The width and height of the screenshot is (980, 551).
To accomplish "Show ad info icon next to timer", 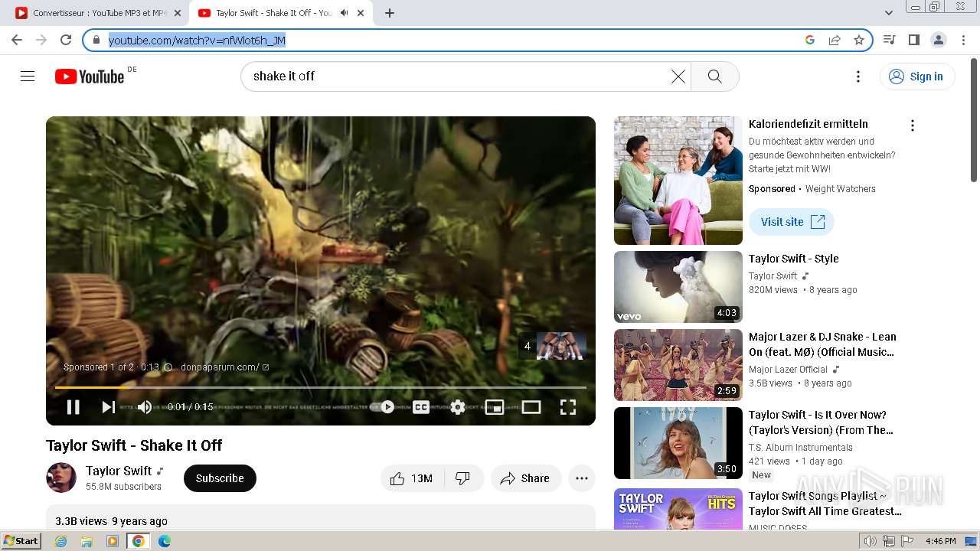I will pos(168,367).
